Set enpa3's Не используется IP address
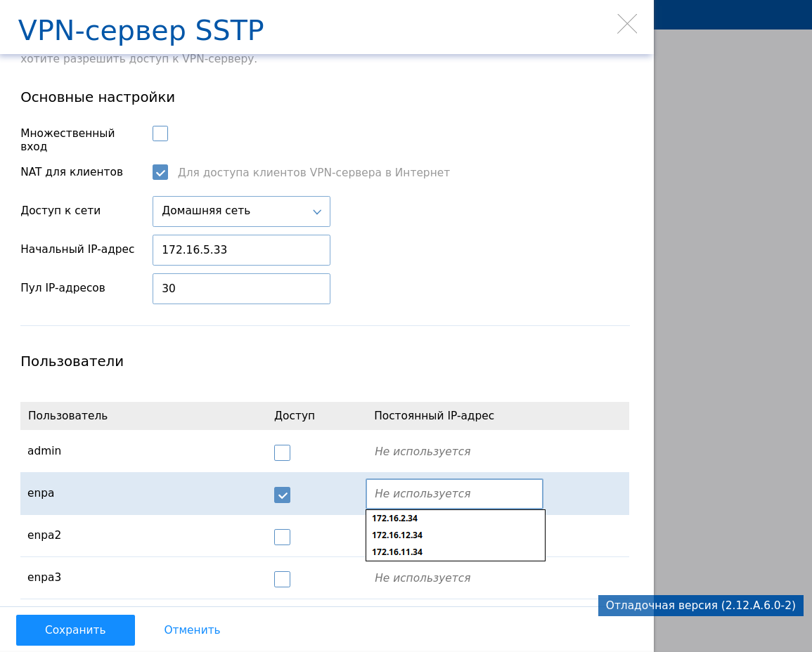The image size is (812, 652). point(423,578)
